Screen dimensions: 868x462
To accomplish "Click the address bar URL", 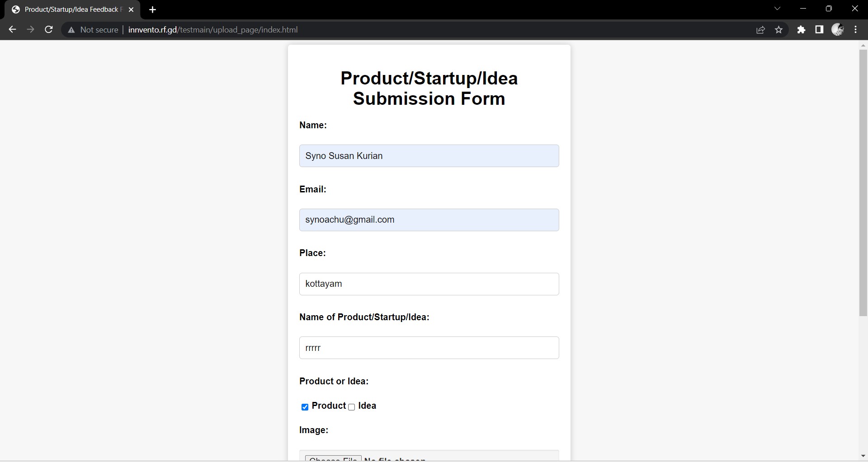I will click(x=212, y=30).
